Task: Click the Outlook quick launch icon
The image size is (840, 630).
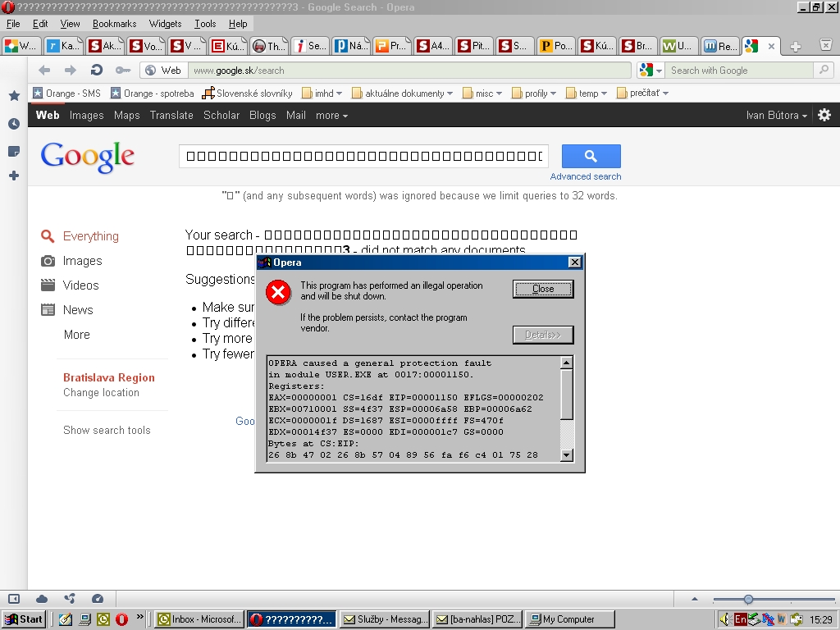Action: (x=103, y=619)
